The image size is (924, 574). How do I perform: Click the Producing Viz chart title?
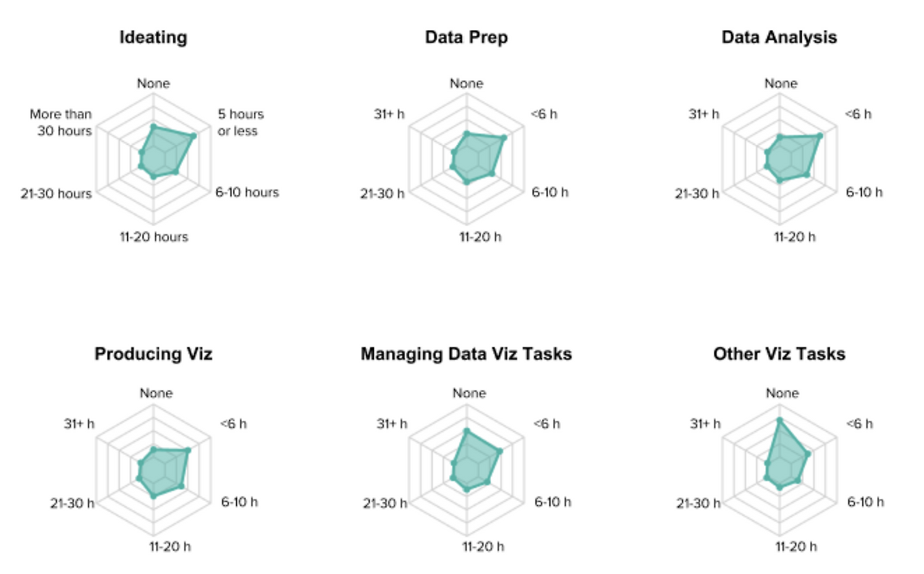pyautogui.click(x=154, y=354)
